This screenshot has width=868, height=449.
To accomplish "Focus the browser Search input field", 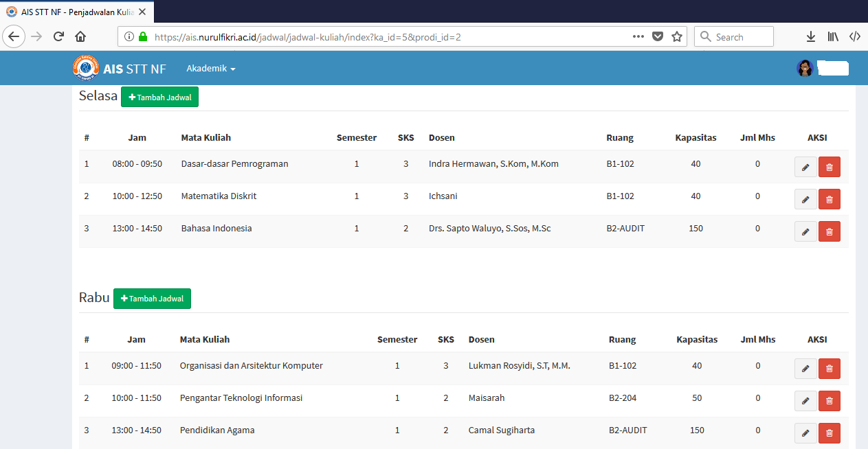I will 734,37.
